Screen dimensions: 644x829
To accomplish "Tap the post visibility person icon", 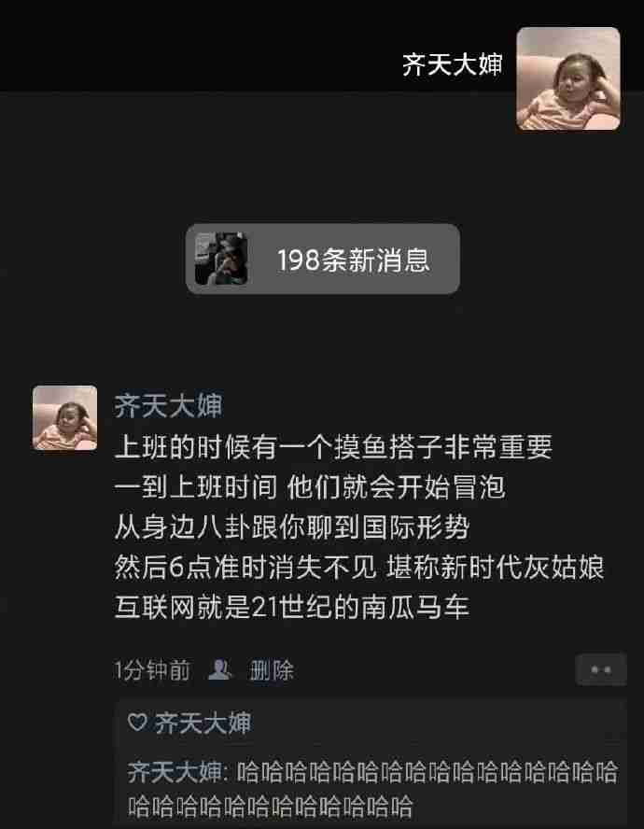I will pyautogui.click(x=219, y=670).
